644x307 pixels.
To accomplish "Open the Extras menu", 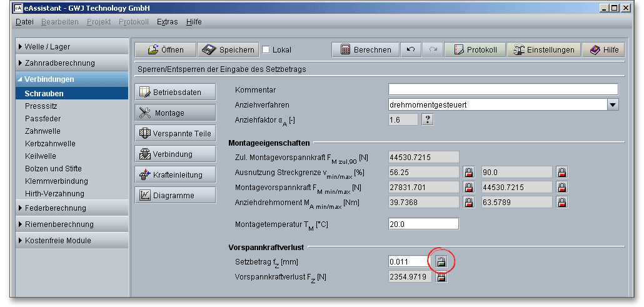I will coord(167,22).
